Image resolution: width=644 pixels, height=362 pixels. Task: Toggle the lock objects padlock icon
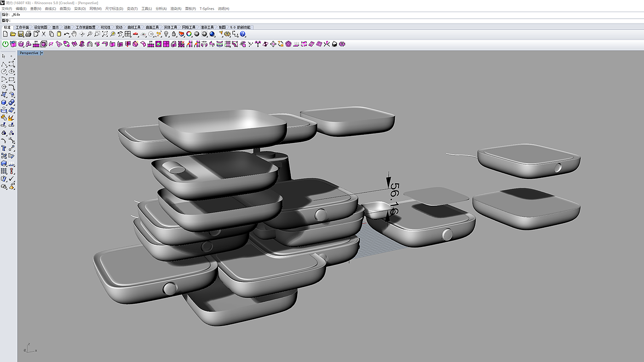pyautogui.click(x=174, y=34)
